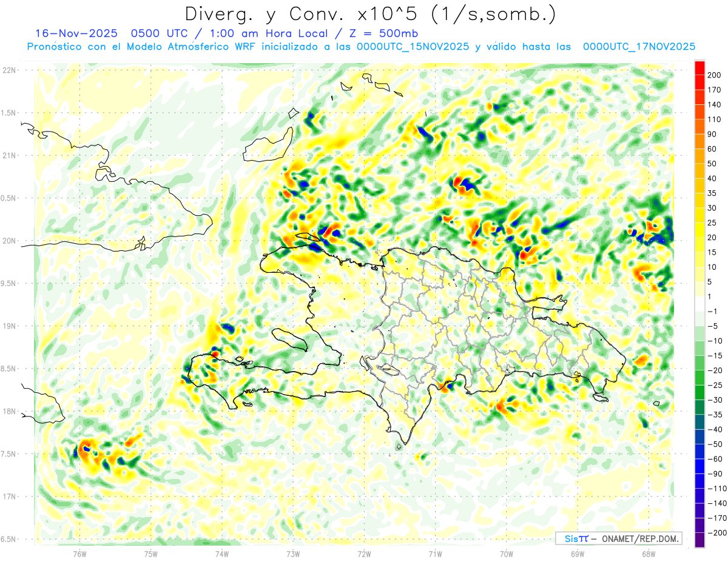Screen dimensions: 728x562
Task: Click the 68W longitude label
Action: point(648,554)
